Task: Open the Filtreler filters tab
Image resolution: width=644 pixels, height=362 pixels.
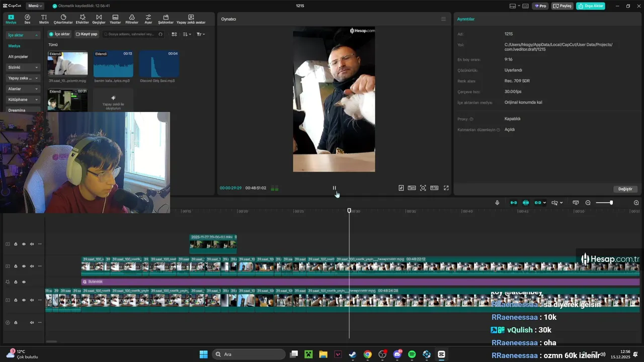Action: 132,19
